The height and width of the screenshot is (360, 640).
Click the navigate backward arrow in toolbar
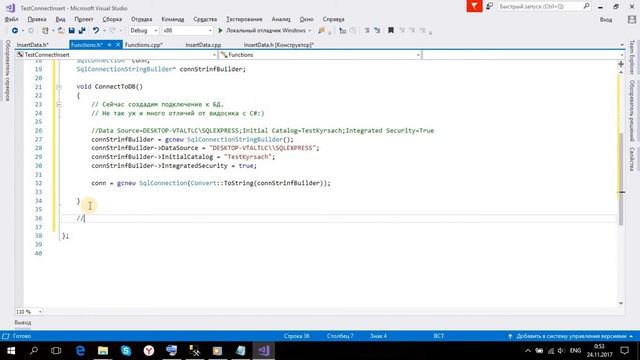coord(15,31)
